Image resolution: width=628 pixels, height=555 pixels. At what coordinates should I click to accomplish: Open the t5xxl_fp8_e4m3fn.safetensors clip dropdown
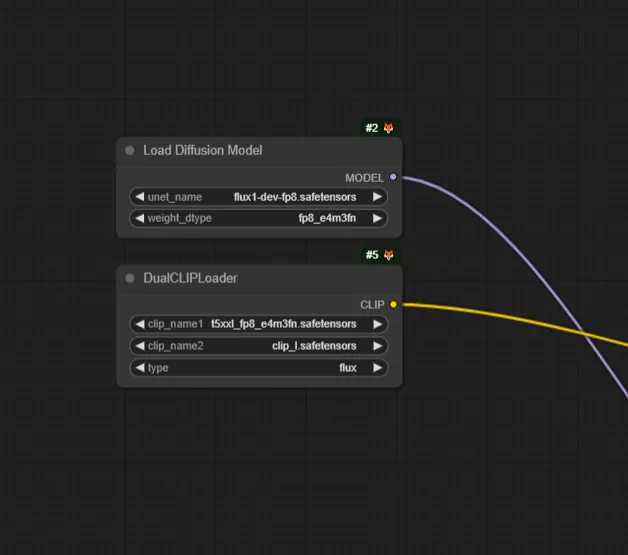(283, 324)
